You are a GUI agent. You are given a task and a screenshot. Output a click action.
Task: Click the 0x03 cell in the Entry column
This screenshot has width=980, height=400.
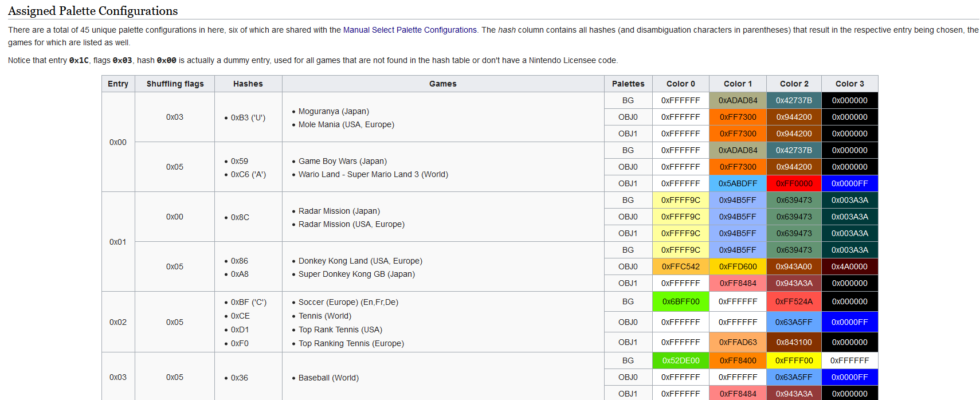(x=118, y=377)
